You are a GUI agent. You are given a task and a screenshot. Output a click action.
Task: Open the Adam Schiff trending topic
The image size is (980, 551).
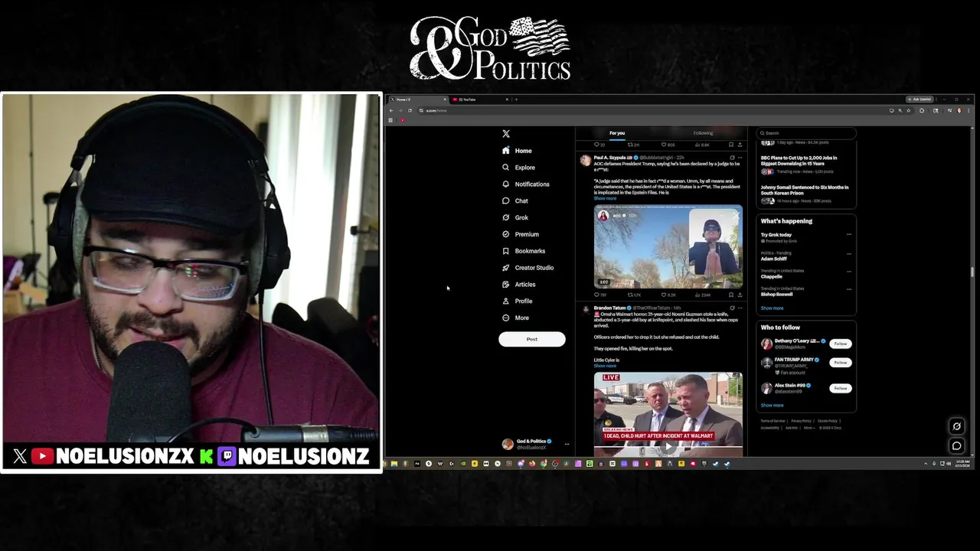pyautogui.click(x=773, y=259)
